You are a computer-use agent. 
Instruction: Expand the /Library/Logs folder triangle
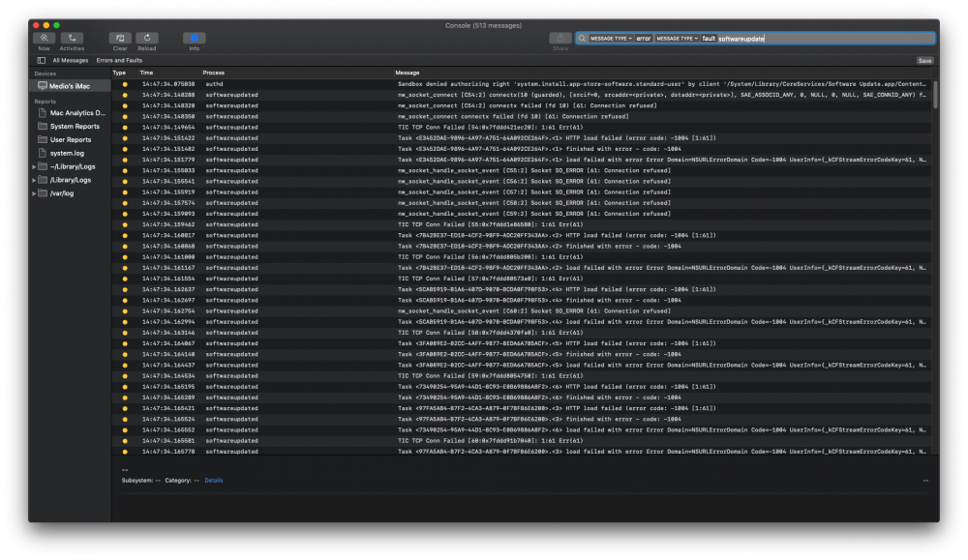(x=34, y=180)
